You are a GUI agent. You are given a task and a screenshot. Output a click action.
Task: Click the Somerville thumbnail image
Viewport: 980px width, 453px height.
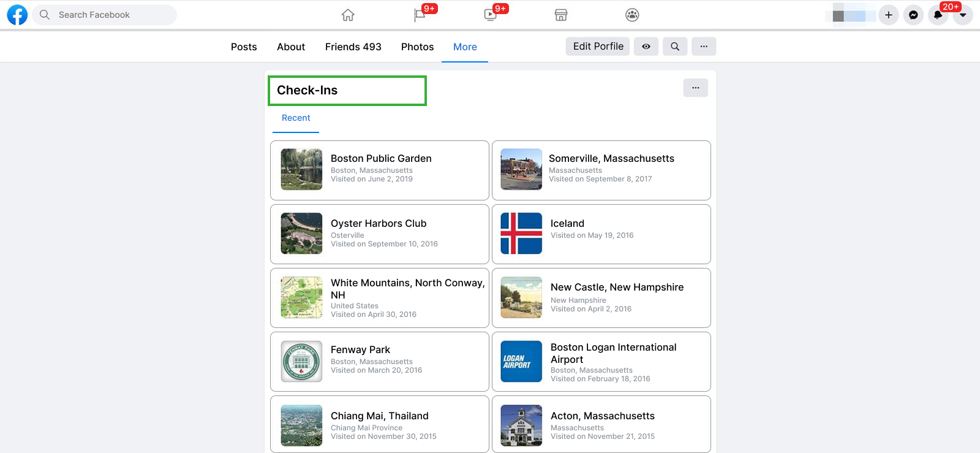(x=521, y=169)
